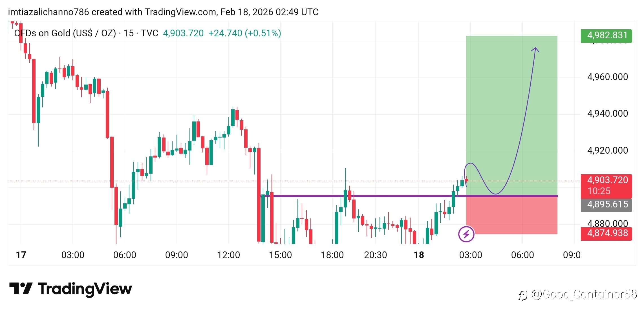Click the TVC source label
This screenshot has width=644, height=312.
(149, 33)
